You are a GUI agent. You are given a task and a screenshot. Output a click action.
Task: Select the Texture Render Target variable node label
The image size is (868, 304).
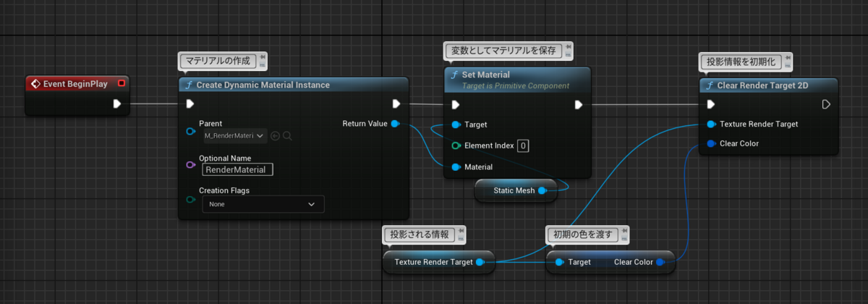[x=434, y=262]
